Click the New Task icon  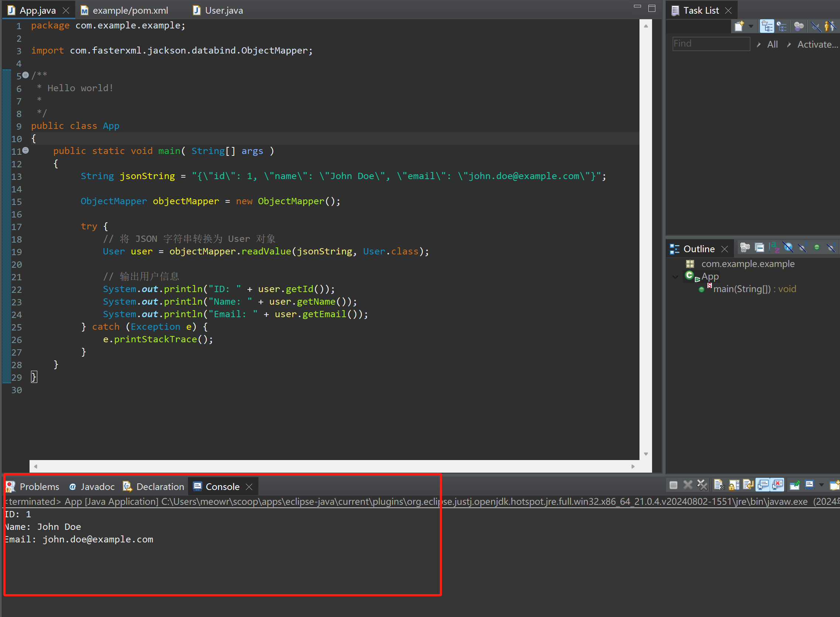tap(739, 26)
